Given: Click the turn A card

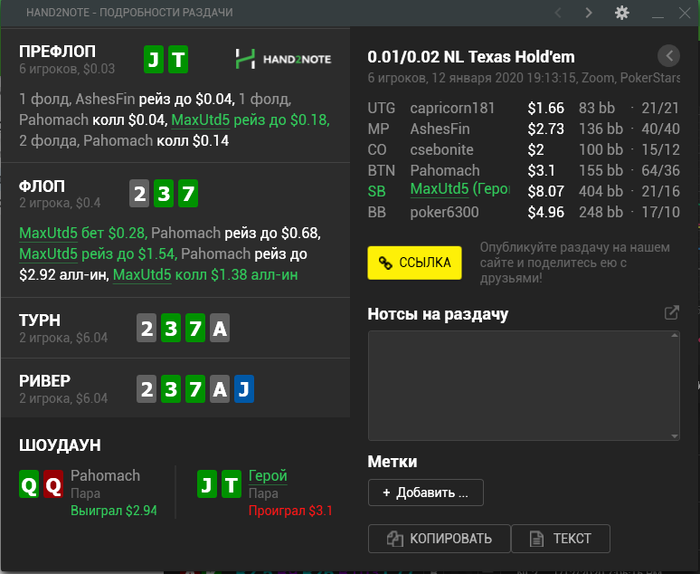Looking at the screenshot, I should 220,328.
